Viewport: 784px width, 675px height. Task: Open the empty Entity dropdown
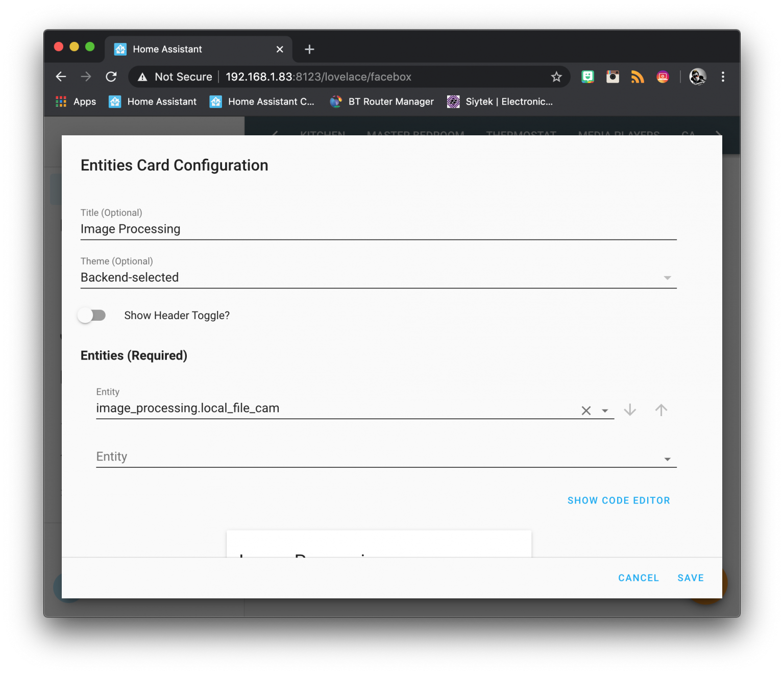click(668, 459)
